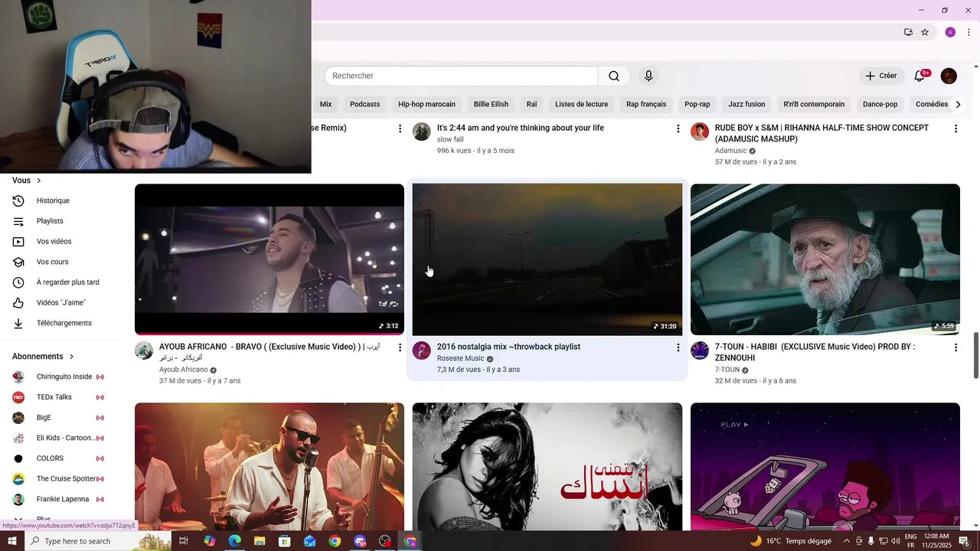Open the notifications bell
The height and width of the screenshot is (551, 980).
[920, 76]
